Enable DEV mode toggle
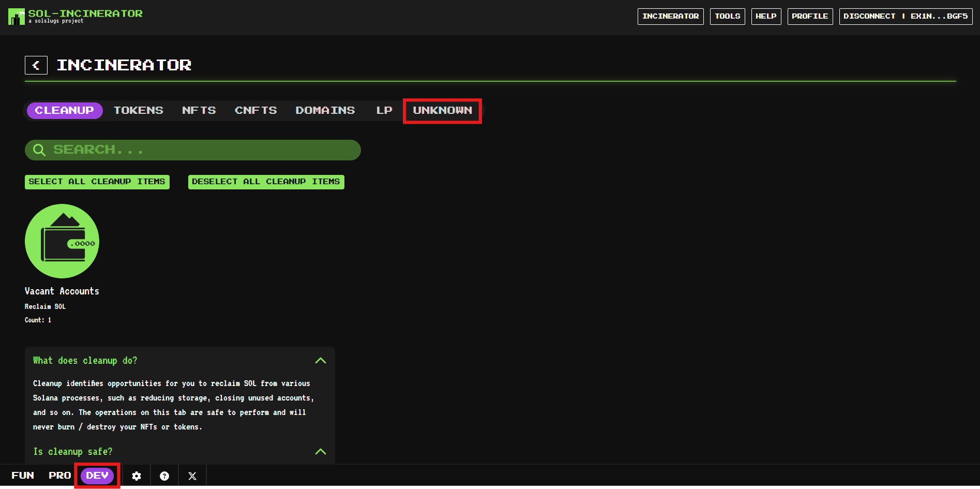Viewport: 980px width, 489px height. (x=97, y=476)
